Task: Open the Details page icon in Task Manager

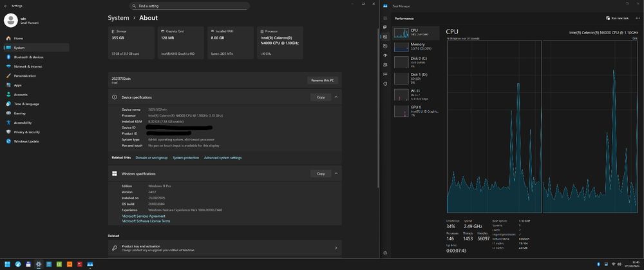Action: tap(385, 75)
